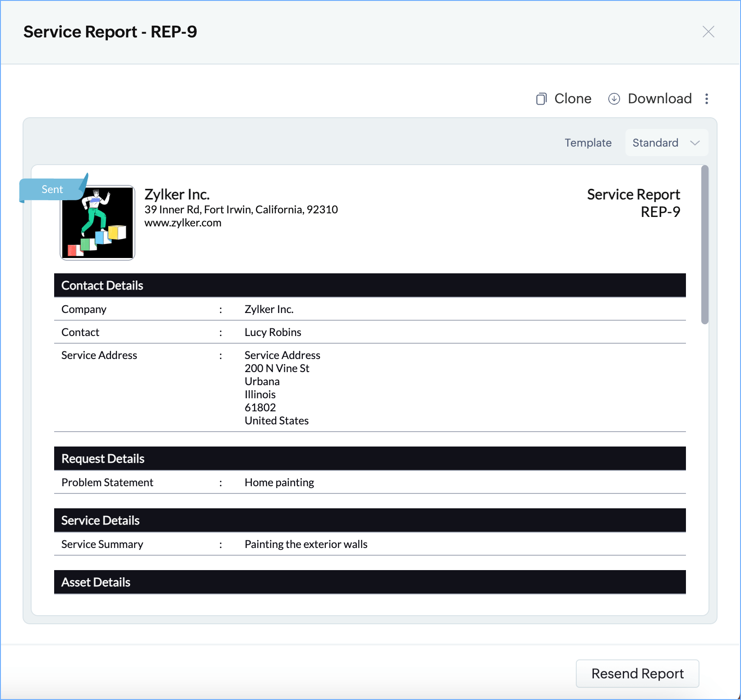Viewport: 741px width, 700px height.
Task: Click the Asset Details section header
Action: click(x=96, y=582)
